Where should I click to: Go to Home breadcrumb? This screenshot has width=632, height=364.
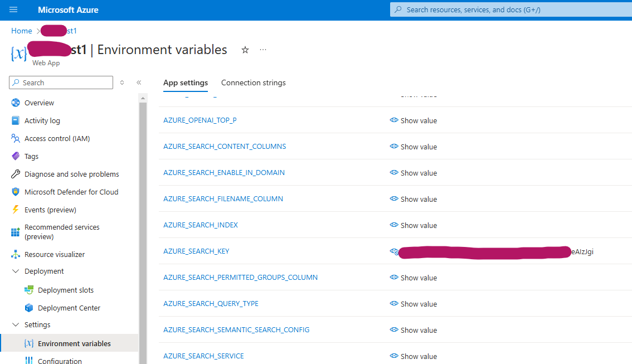21,31
